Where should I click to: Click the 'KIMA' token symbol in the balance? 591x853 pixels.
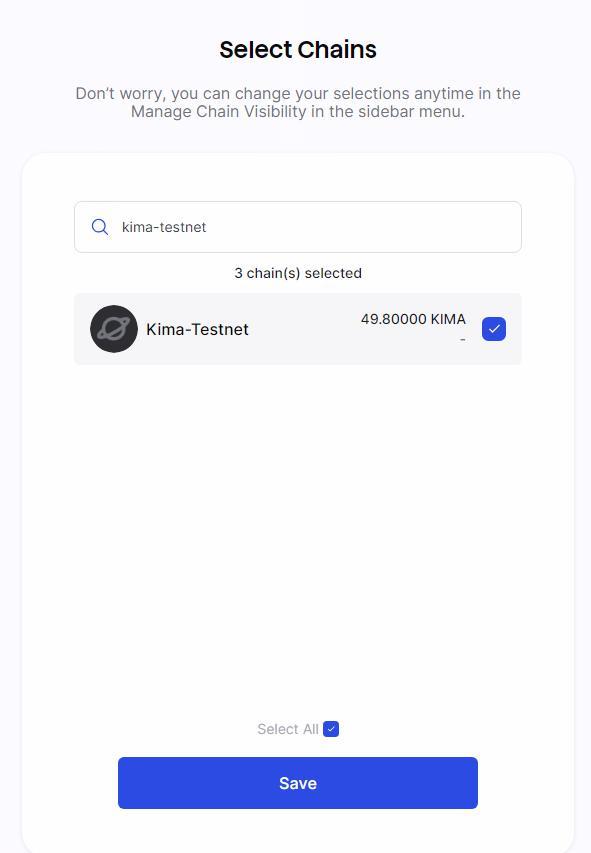[448, 319]
